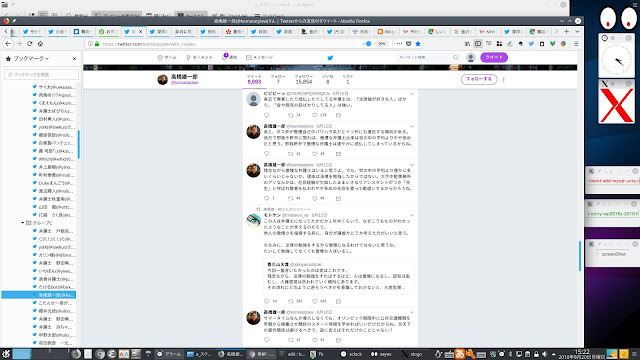
Task: Open the Twitter notifications bell
Action: coord(224,57)
